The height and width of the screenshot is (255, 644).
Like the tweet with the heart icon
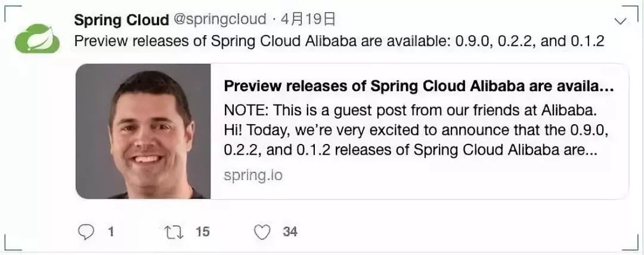point(262,232)
